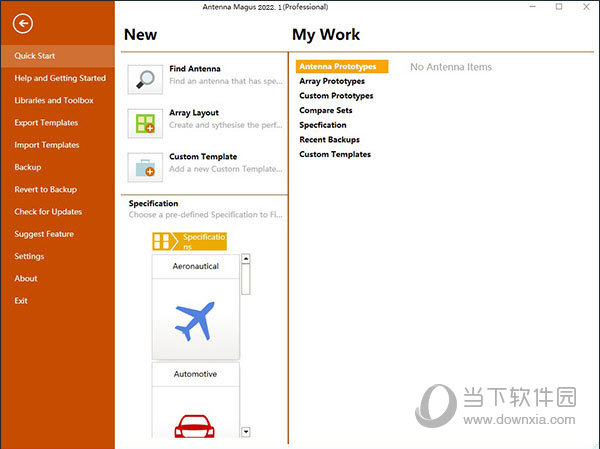
Task: Open the Quick Start menu item
Action: pyautogui.click(x=57, y=56)
